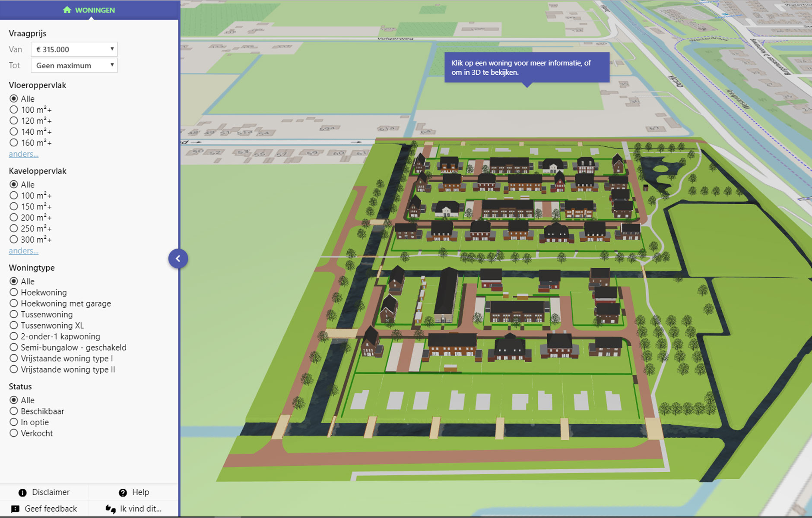The image size is (812, 518).
Task: Filter status by Beschikbaar
Action: pos(14,411)
